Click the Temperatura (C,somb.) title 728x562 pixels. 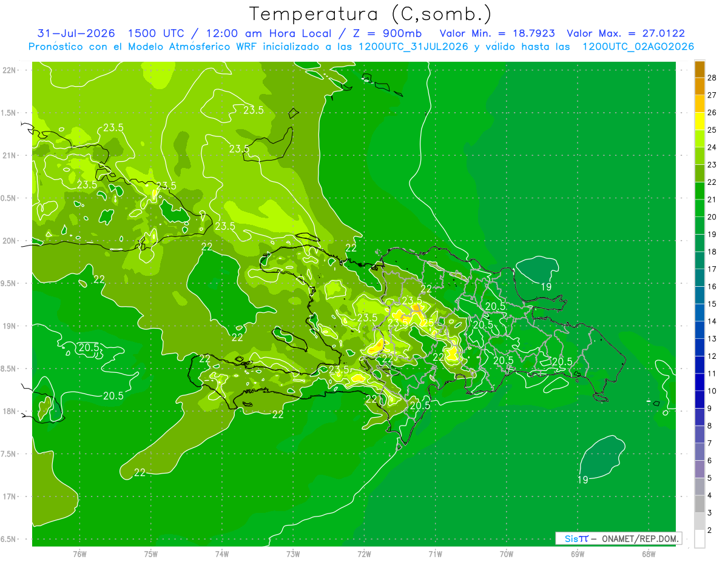click(371, 13)
